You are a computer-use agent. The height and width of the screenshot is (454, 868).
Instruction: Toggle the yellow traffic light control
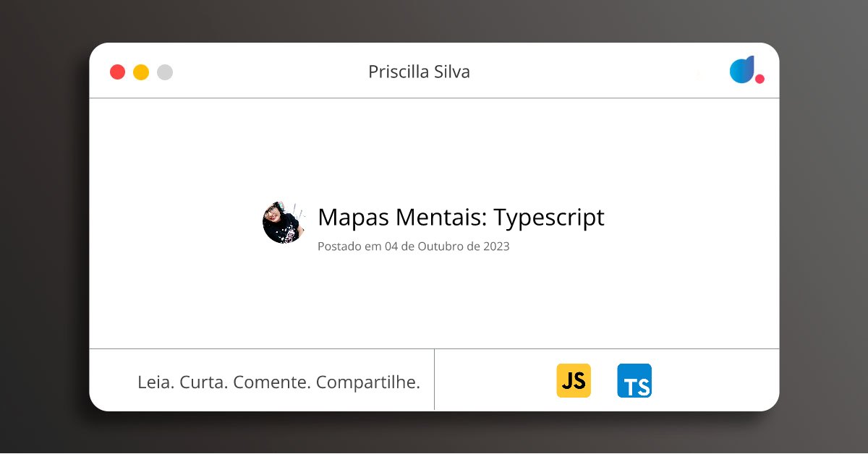tap(140, 72)
